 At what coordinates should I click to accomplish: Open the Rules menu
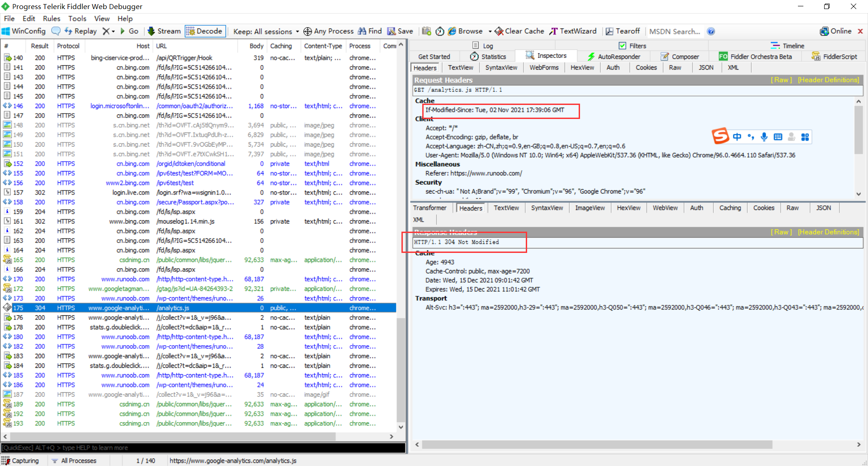click(x=52, y=19)
